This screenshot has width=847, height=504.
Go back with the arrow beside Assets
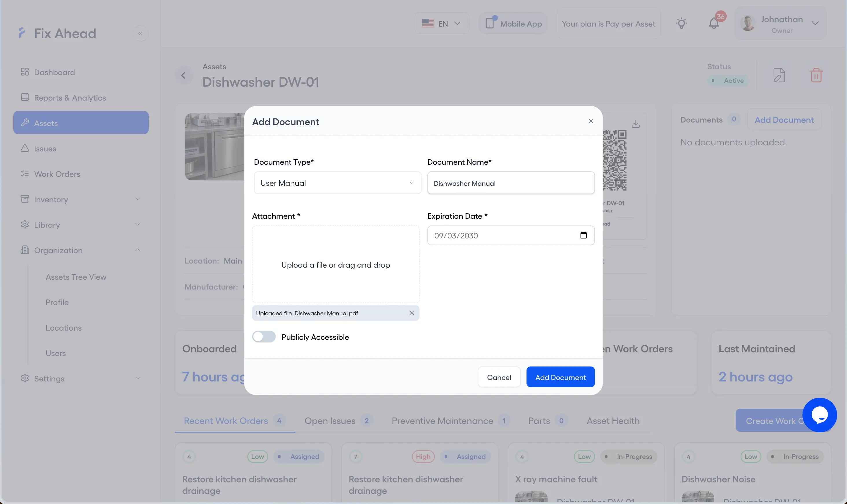183,75
